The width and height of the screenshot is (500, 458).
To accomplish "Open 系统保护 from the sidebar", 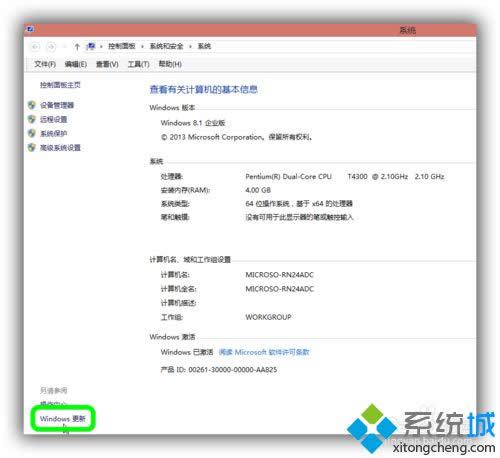I will [x=53, y=133].
